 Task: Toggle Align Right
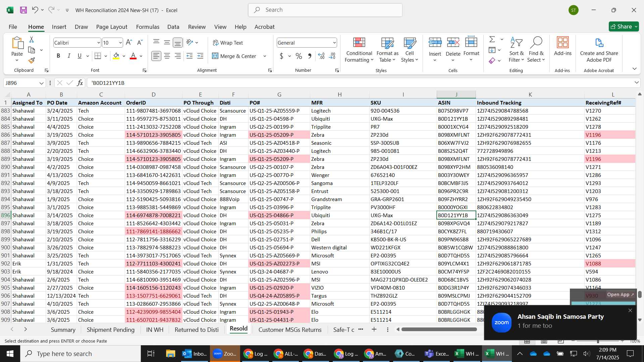(178, 56)
